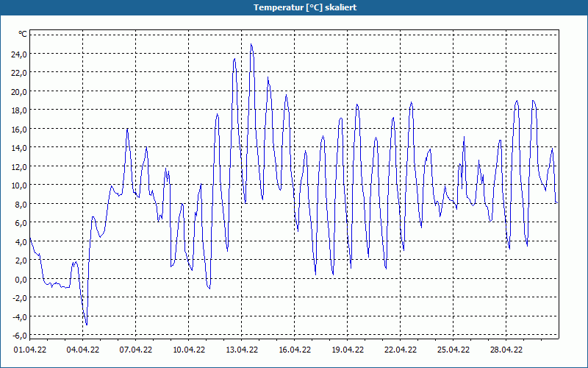Image resolution: width=588 pixels, height=368 pixels.
Task: Select the 22,0 y-axis label
Action: point(20,72)
